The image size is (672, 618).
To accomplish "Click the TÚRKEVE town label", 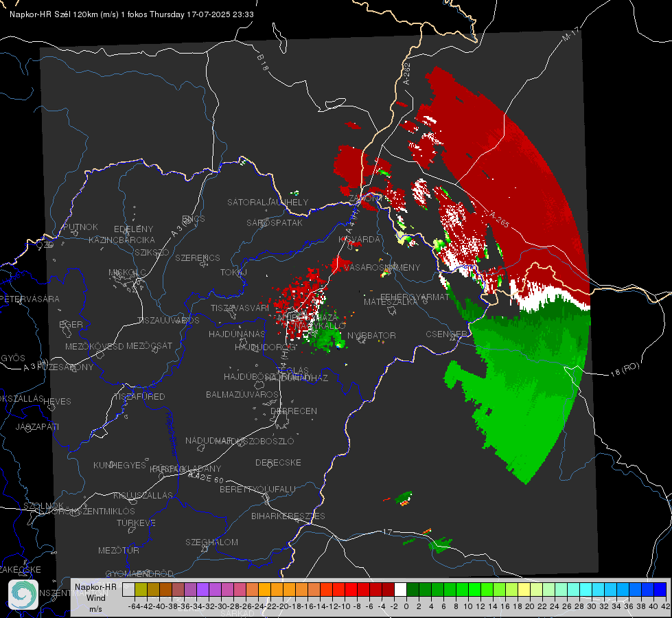I will (136, 523).
